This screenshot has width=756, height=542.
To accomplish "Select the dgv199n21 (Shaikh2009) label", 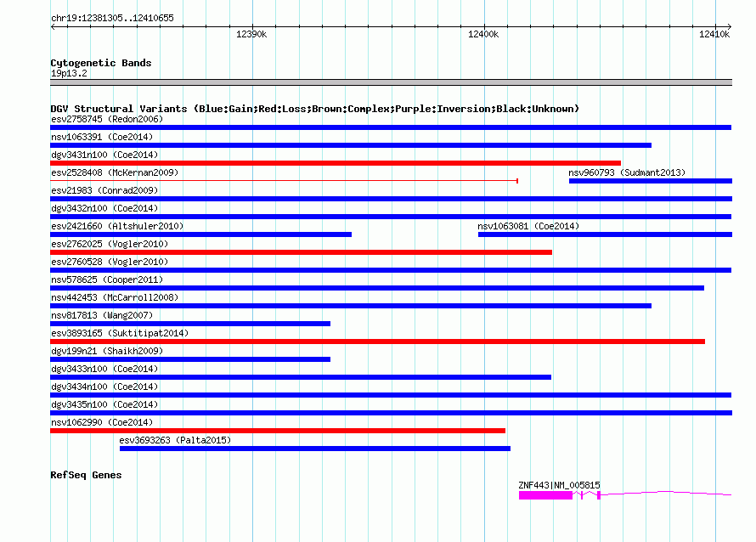I will pyautogui.click(x=107, y=351).
